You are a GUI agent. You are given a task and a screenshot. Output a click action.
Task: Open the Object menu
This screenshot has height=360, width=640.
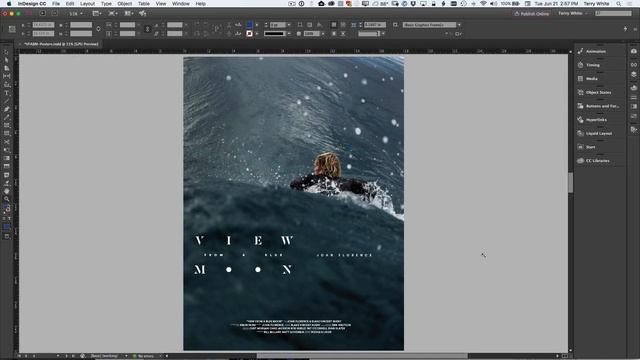click(x=124, y=4)
